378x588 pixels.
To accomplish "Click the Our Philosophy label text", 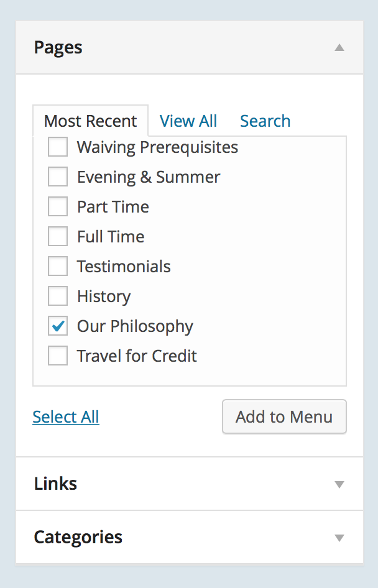I will [x=135, y=326].
